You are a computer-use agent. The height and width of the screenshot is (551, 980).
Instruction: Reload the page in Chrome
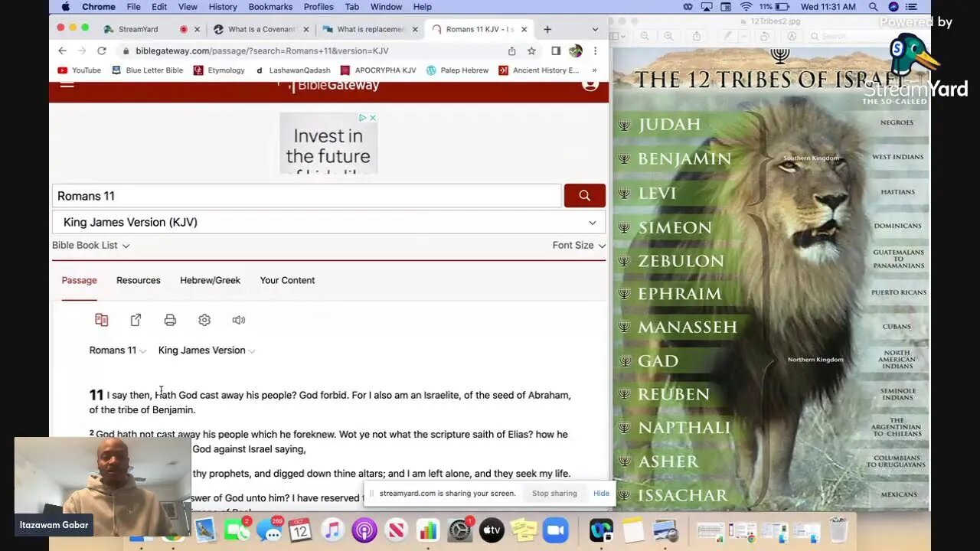[101, 51]
